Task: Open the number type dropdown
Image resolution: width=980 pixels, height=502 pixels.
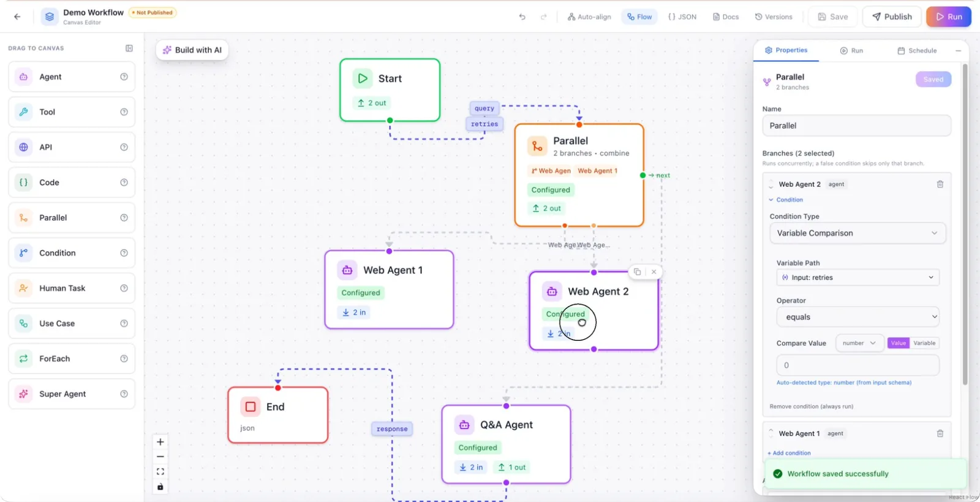Action: [x=859, y=343]
